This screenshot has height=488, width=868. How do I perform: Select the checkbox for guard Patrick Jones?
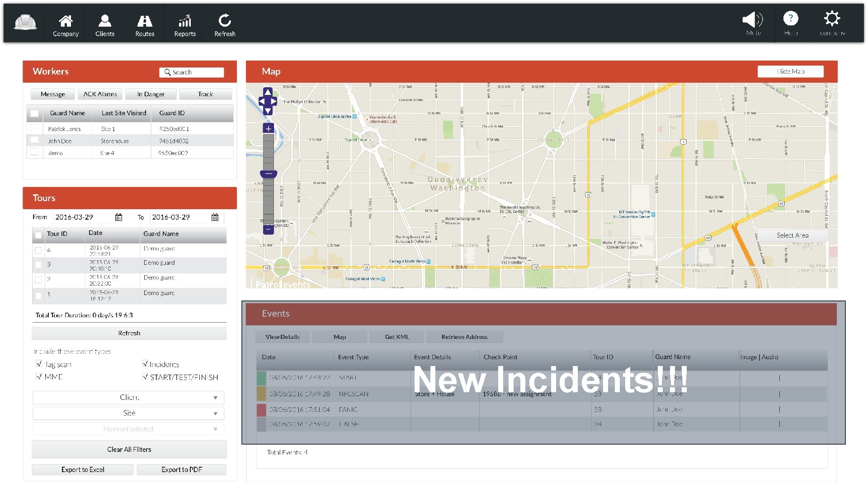pyautogui.click(x=34, y=128)
